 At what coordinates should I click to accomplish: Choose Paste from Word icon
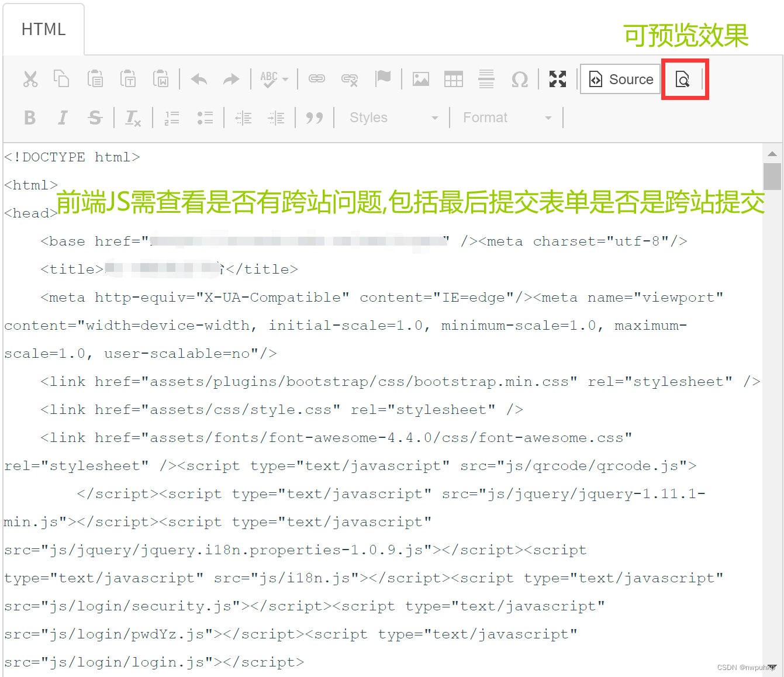[x=161, y=79]
